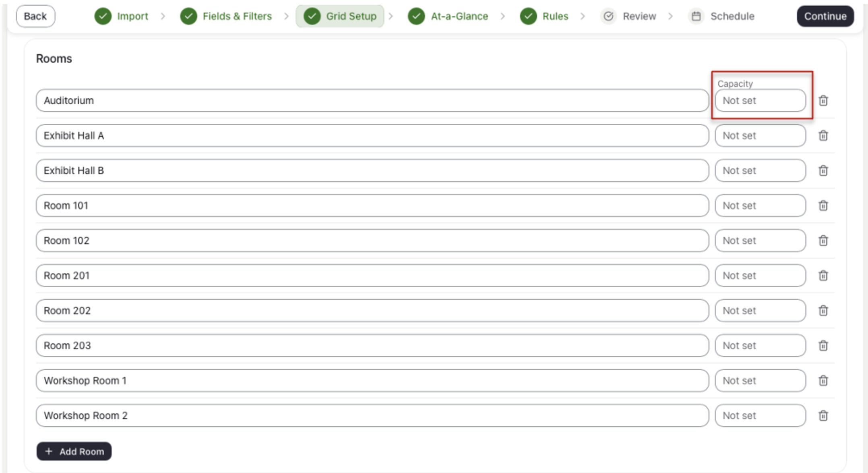Set capacity for Room 203
868x473 pixels.
tap(761, 346)
